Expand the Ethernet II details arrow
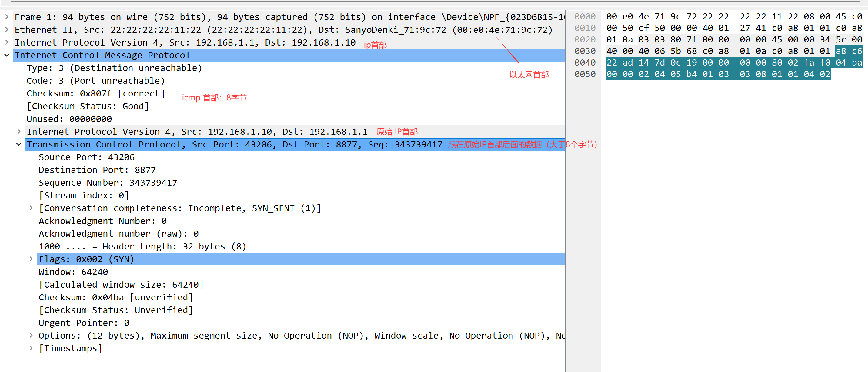This screenshot has height=372, width=868. tap(7, 29)
